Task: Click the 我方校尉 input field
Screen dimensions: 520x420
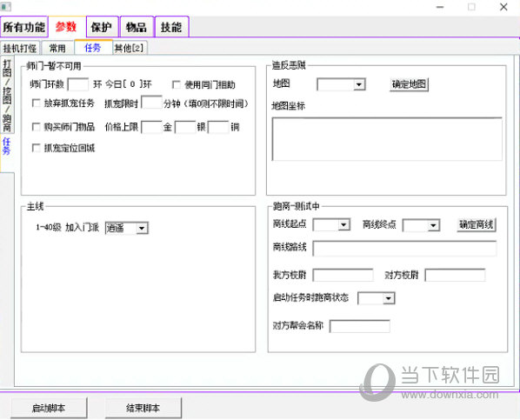Action: (343, 275)
